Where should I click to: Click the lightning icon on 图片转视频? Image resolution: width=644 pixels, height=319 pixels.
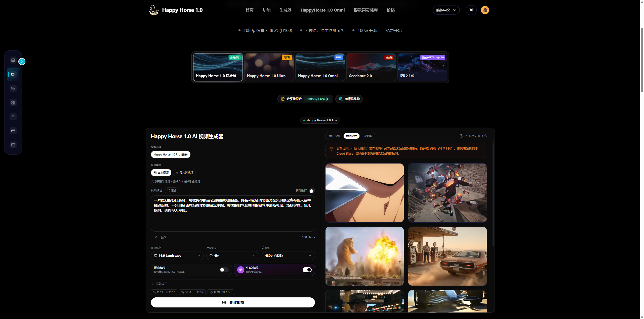pyautogui.click(x=177, y=173)
